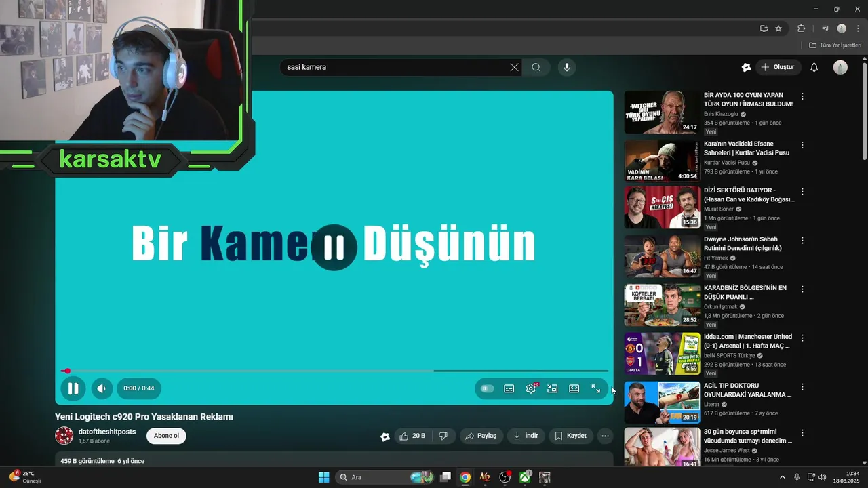Open options for the Dwayne Johnson video
Screen dimensions: 868x488
(x=802, y=240)
